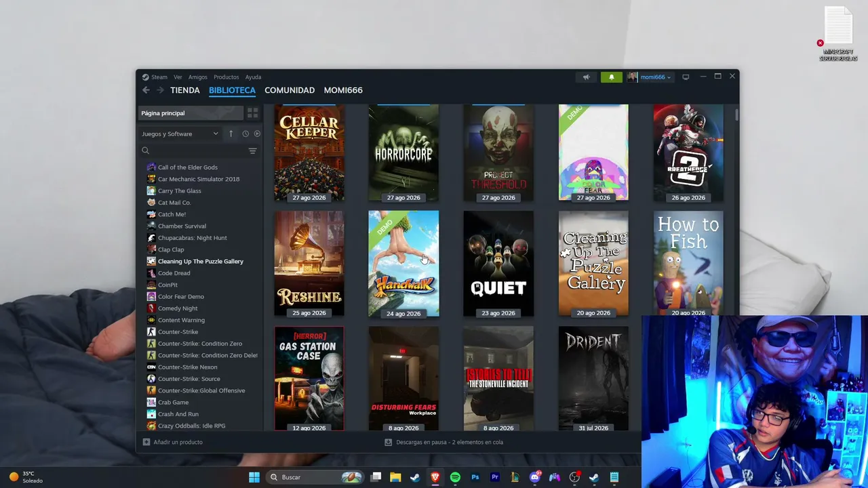Open the Amigos menu
The height and width of the screenshot is (488, 868).
[198, 77]
